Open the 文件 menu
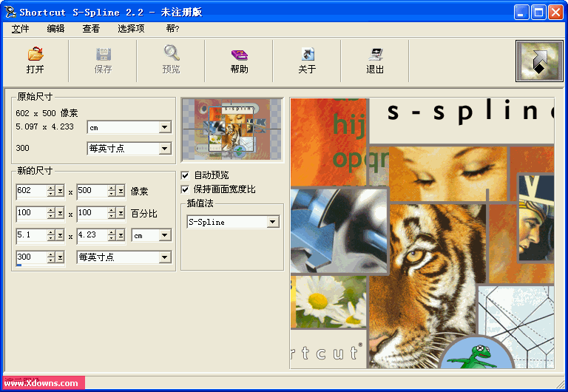 [x=20, y=29]
